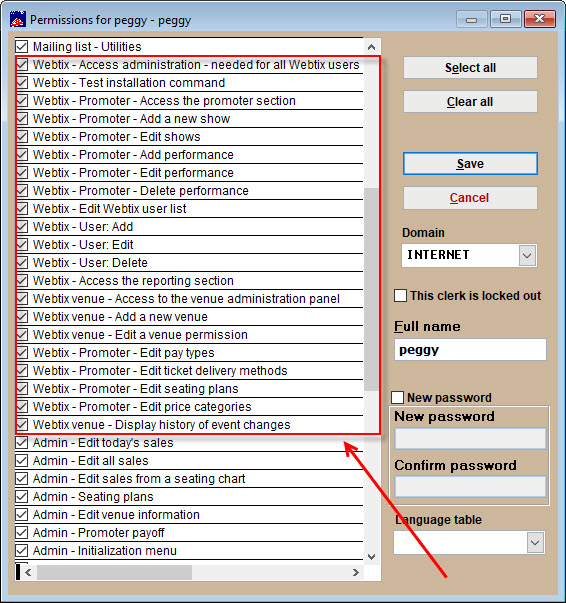Cancel the permissions dialog
The height and width of the screenshot is (603, 566).
470,198
